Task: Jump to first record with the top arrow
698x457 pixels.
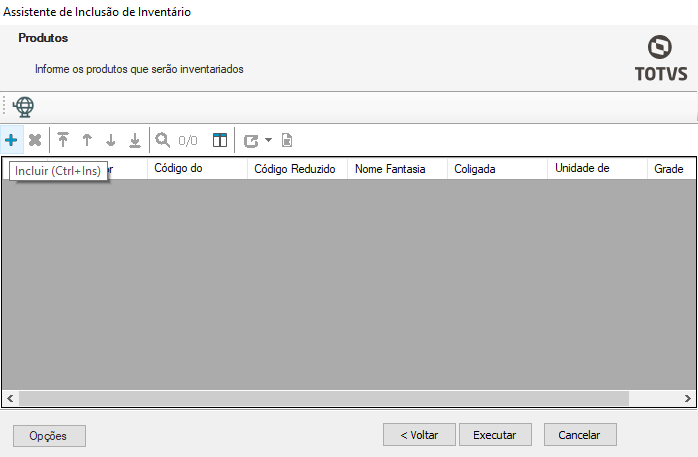Action: click(63, 140)
